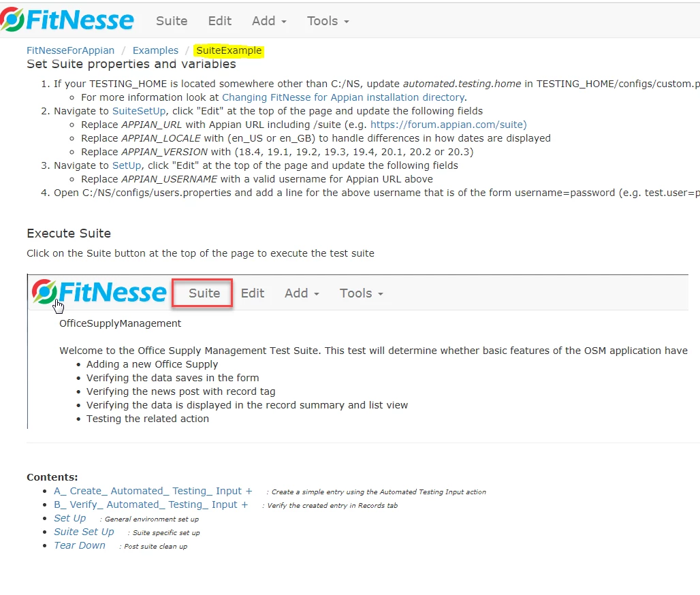Click 'Post suite clean up' description

(x=156, y=547)
